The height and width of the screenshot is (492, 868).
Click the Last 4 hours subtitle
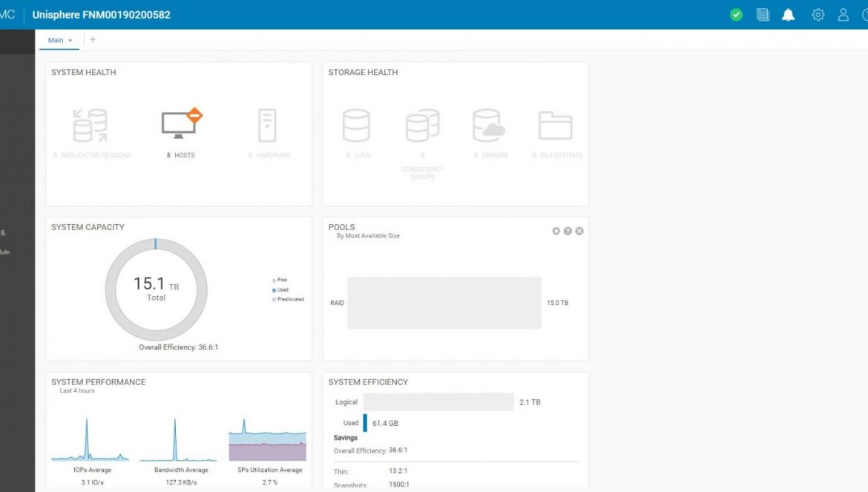[77, 391]
